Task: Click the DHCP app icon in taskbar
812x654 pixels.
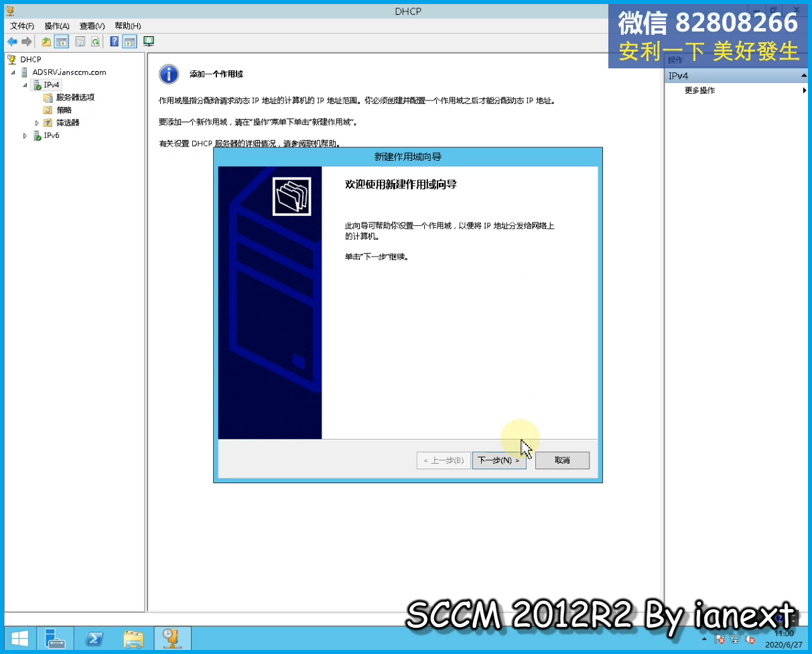Action: pos(173,638)
